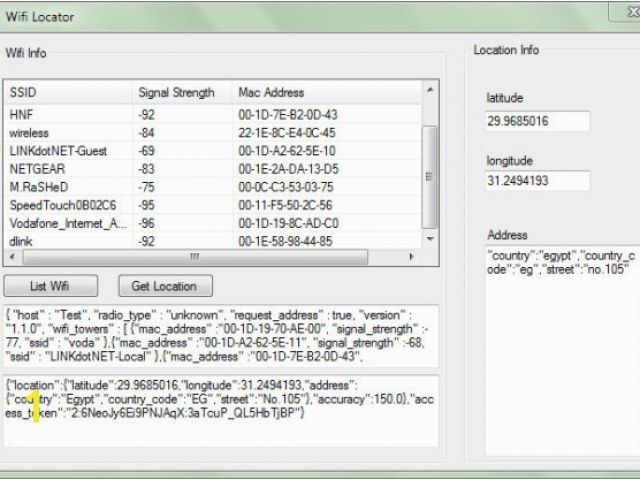Image resolution: width=640 pixels, height=480 pixels.
Task: Click the JSON request text box
Action: (x=221, y=336)
